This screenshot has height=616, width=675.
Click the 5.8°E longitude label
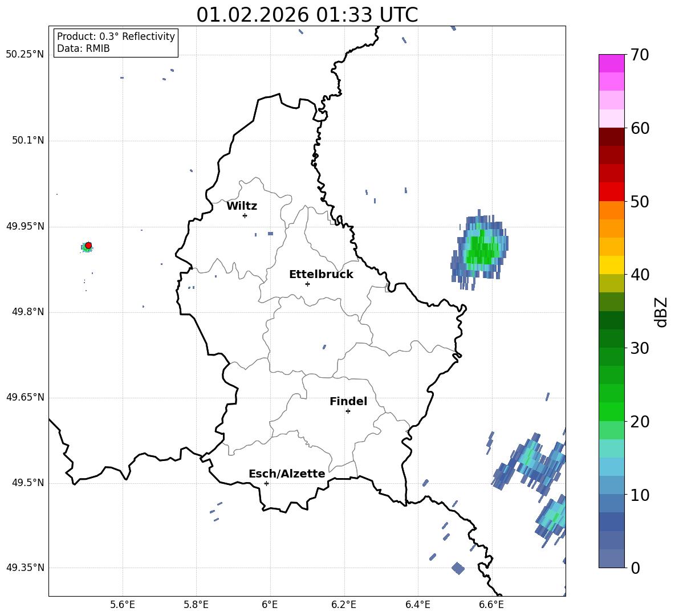(196, 605)
